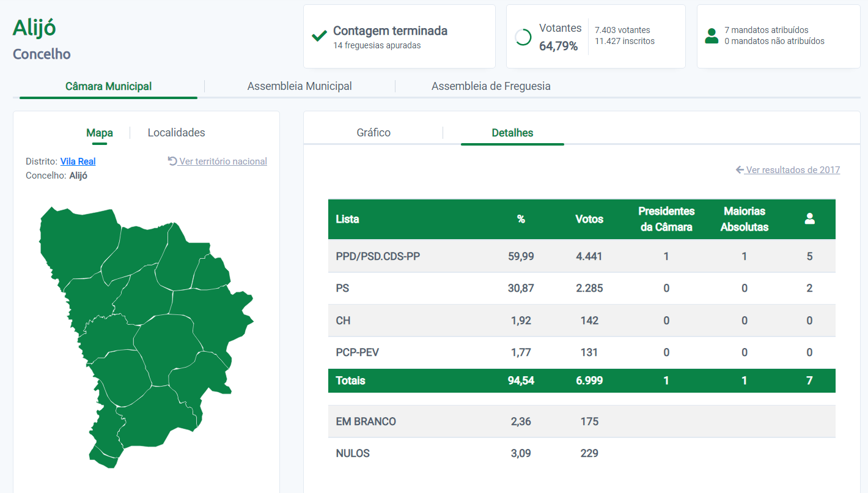Click the person icon next to mandatos atribuídos
Image resolution: width=868 pixels, height=493 pixels.
point(712,36)
